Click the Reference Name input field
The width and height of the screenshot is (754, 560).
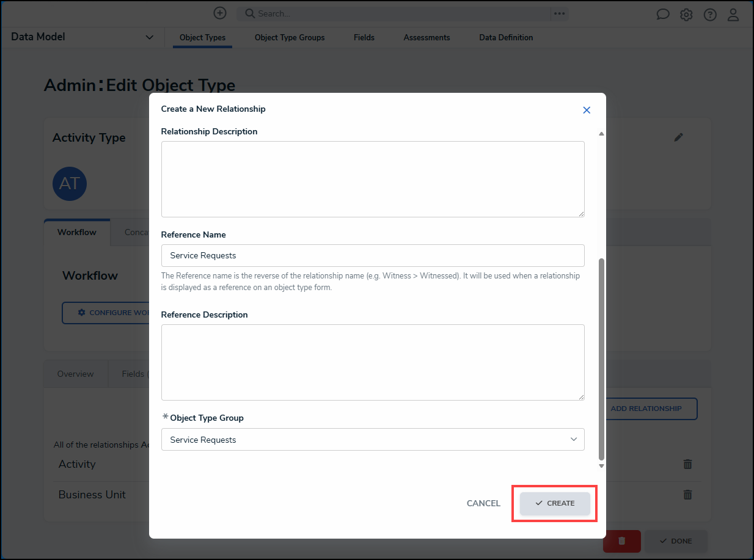pos(373,255)
